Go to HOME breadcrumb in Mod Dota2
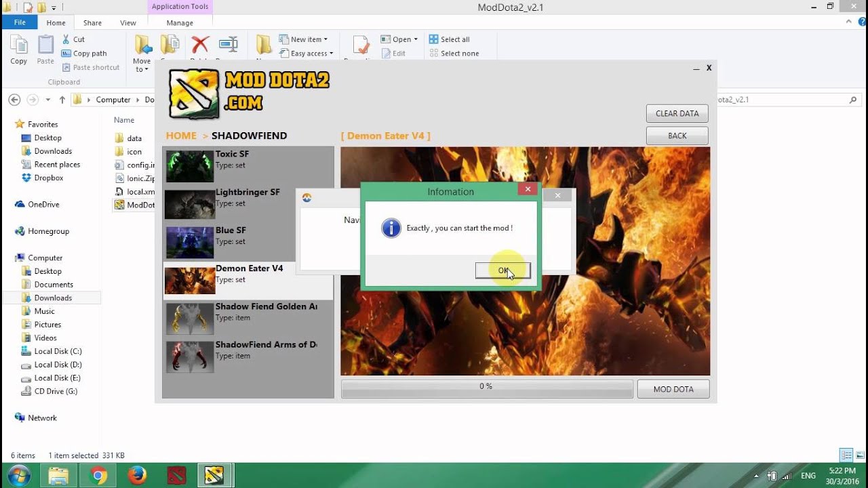The height and width of the screenshot is (488, 868). 181,136
